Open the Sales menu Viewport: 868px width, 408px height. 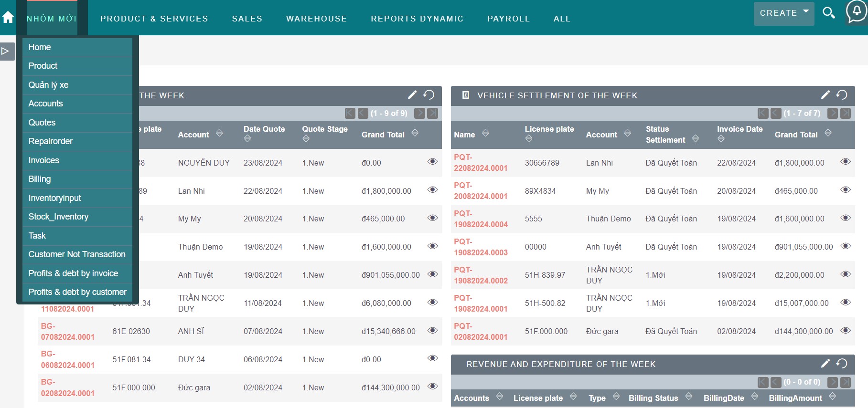point(247,19)
